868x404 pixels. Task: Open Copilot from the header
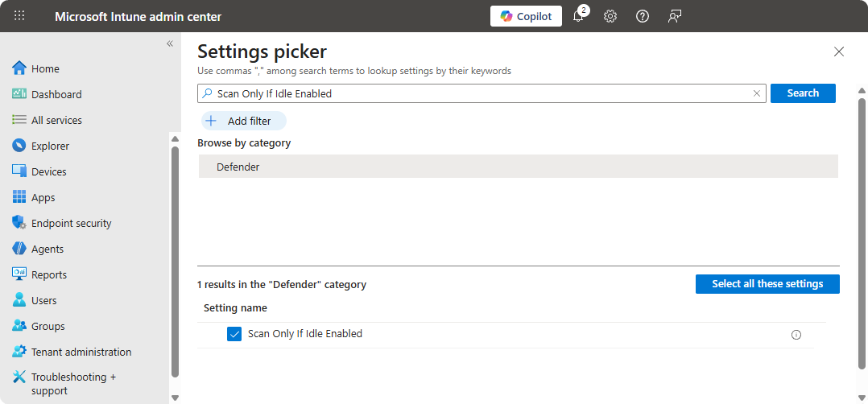[x=526, y=16]
